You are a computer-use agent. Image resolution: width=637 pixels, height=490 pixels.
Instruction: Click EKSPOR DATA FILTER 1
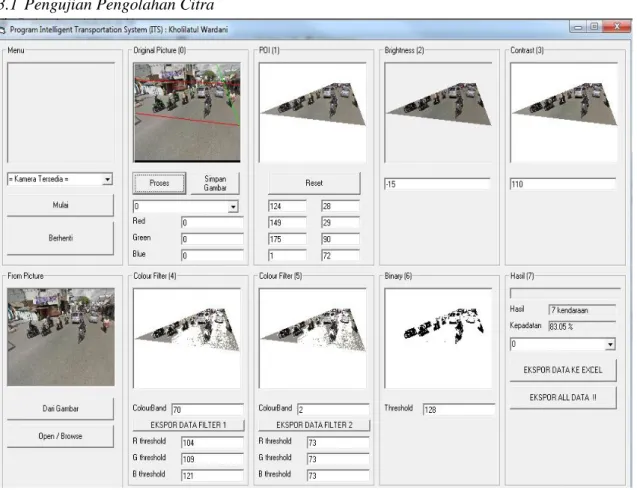[188, 425]
